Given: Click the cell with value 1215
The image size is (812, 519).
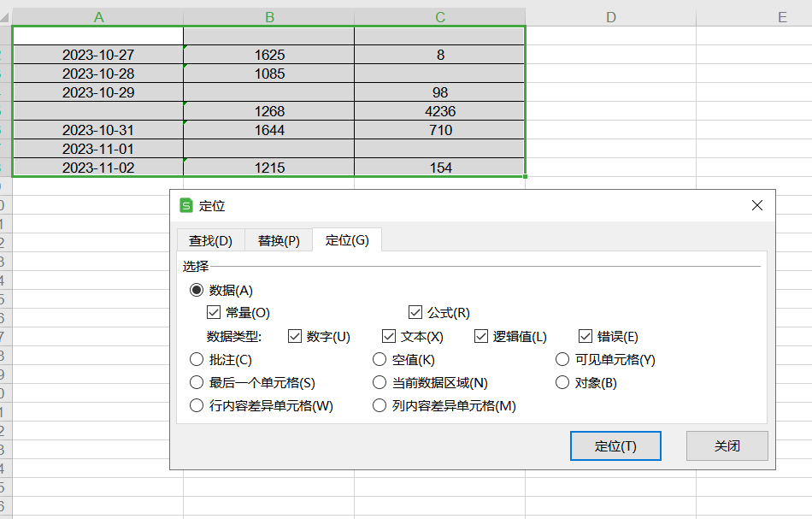Looking at the screenshot, I should pos(268,168).
